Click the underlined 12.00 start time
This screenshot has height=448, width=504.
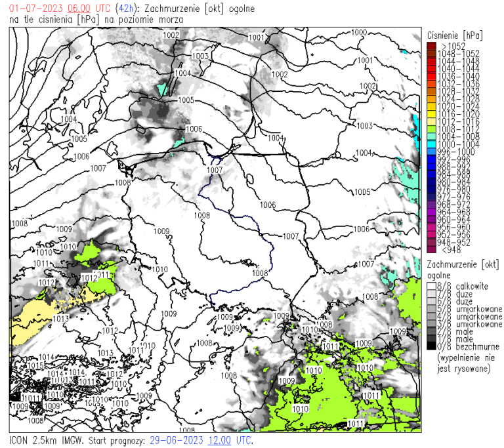click(x=220, y=440)
